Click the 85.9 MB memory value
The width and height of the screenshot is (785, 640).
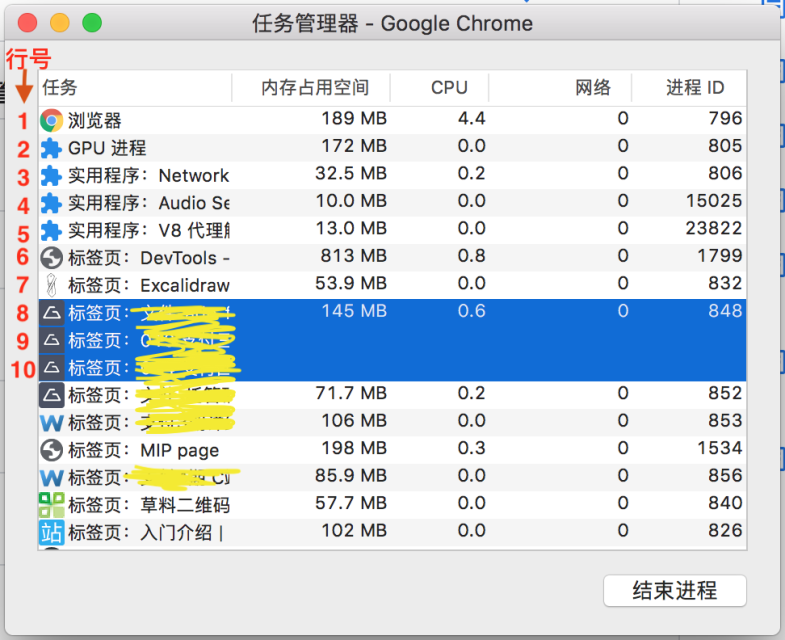click(351, 476)
